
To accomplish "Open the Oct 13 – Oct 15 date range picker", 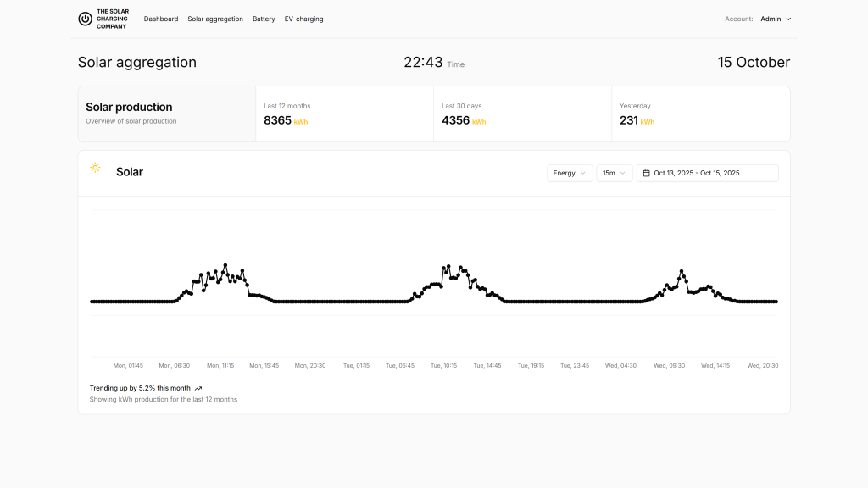I will click(x=707, y=173).
